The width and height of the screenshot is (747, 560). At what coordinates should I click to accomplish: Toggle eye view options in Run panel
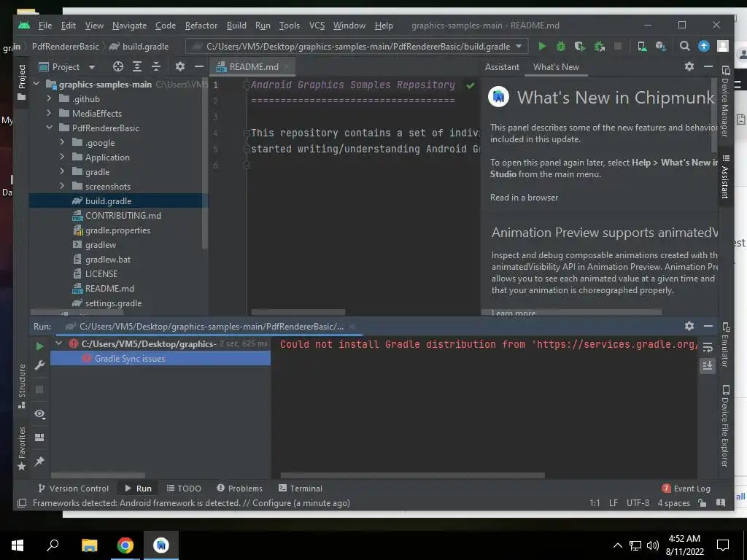39,414
